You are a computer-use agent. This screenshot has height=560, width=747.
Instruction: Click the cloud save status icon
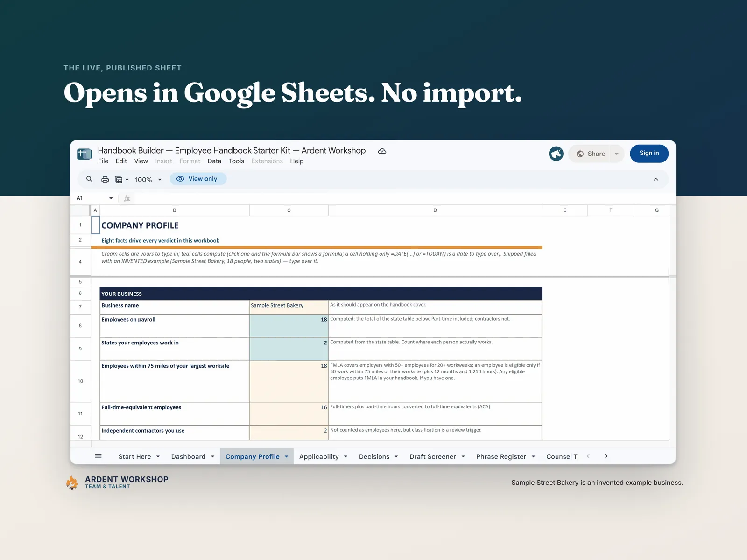point(382,151)
